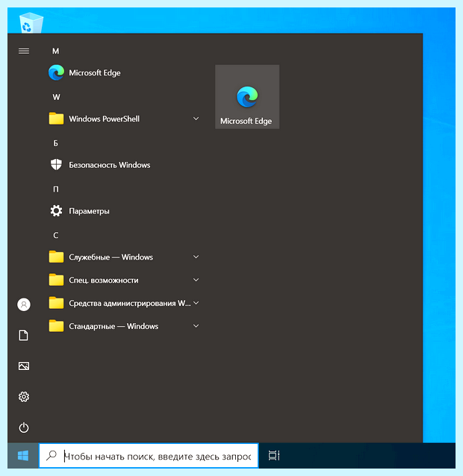Open Task View on the taskbar
This screenshot has height=476, width=463.
coord(274,455)
